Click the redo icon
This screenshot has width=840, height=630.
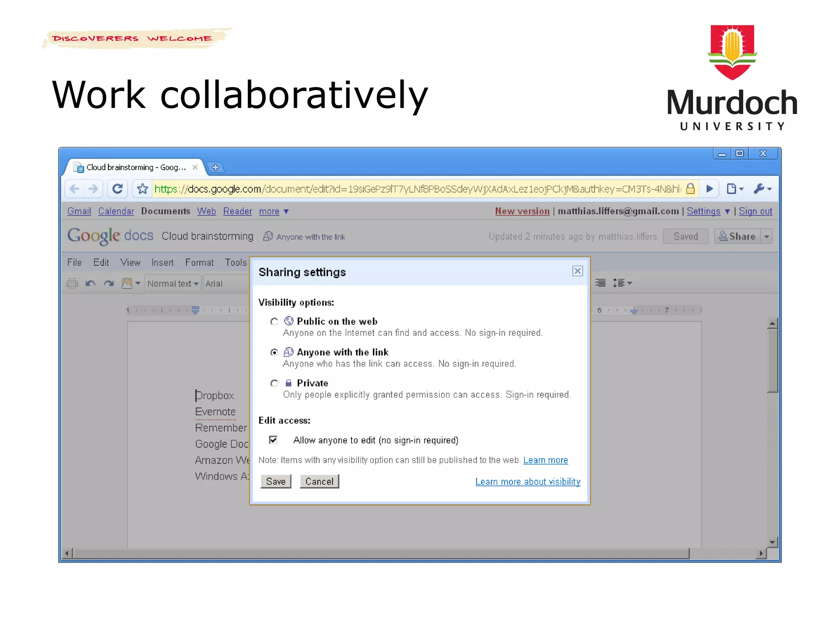pyautogui.click(x=109, y=283)
